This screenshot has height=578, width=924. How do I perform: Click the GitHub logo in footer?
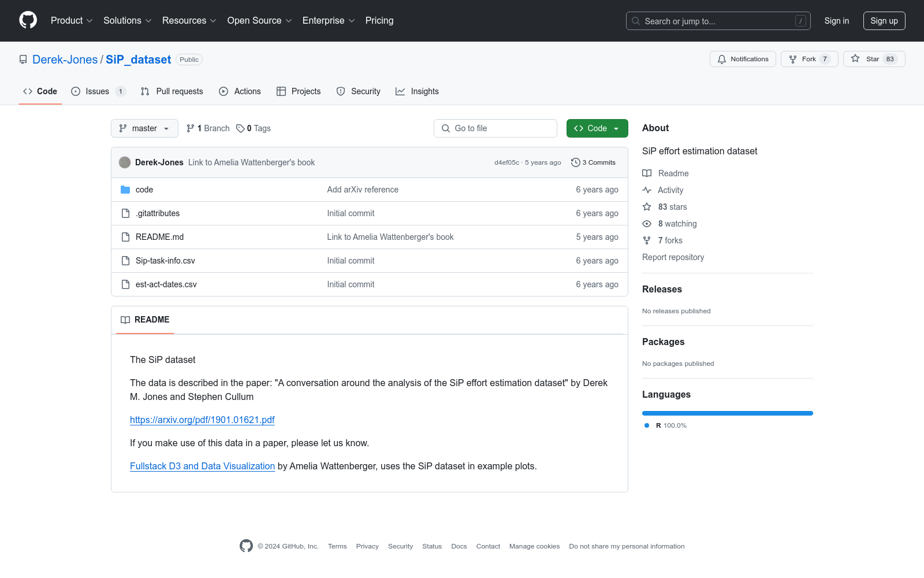(246, 546)
